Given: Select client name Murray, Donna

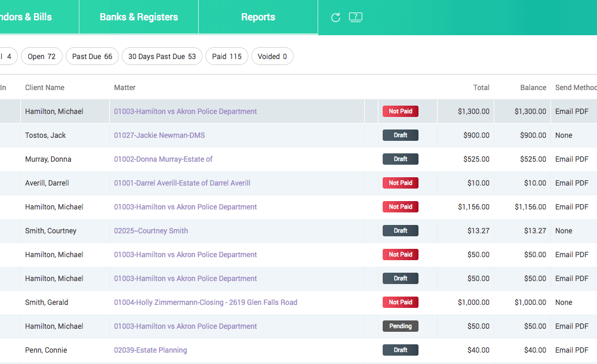Looking at the screenshot, I should (48, 159).
